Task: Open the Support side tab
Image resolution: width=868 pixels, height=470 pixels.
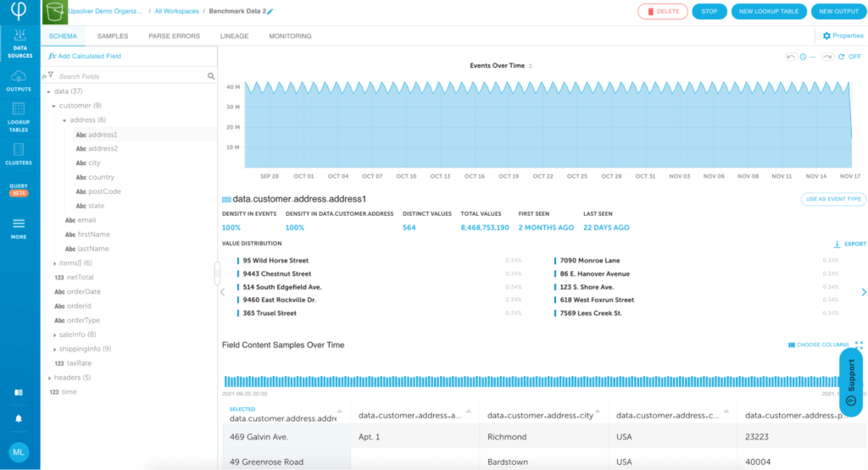Action: click(851, 382)
